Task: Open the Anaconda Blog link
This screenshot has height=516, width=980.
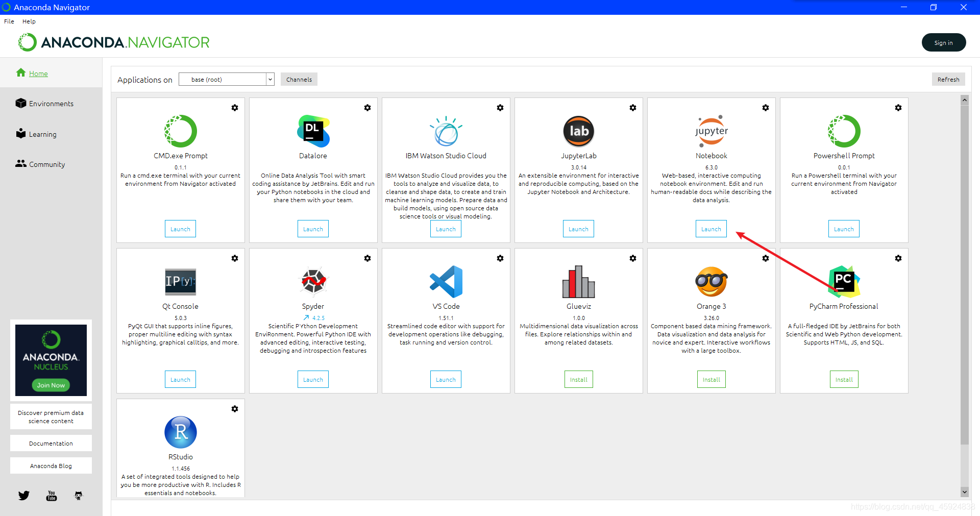Action: pos(51,465)
